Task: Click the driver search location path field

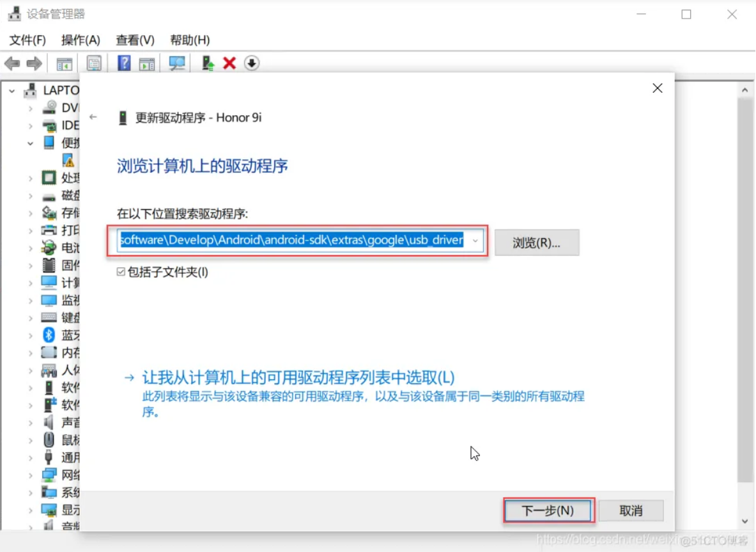Action: [291, 241]
